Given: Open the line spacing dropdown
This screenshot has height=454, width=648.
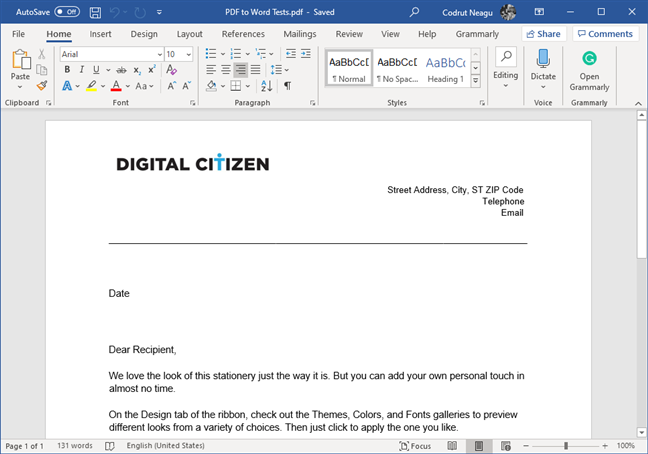Looking at the screenshot, I should pyautogui.click(x=279, y=70).
